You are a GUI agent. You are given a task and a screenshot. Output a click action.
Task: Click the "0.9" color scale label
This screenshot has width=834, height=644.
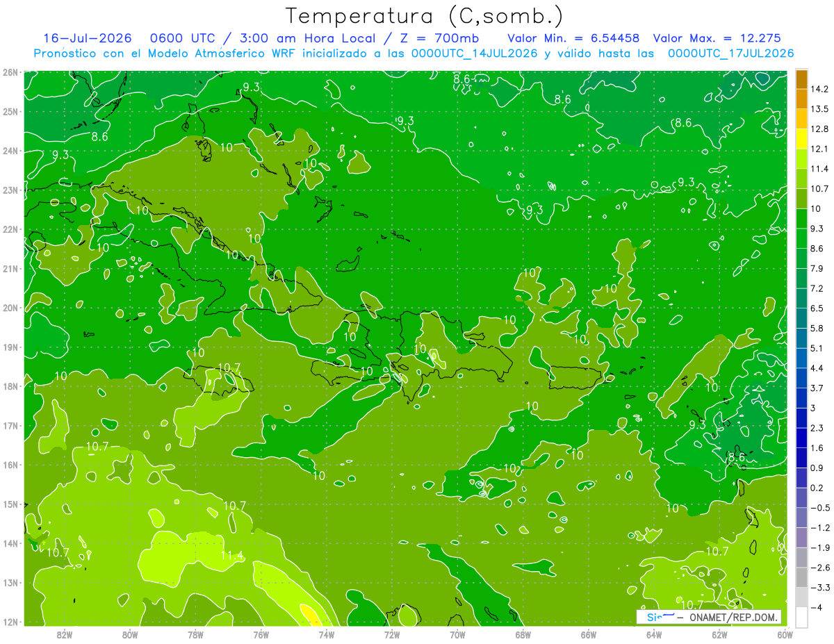tap(817, 467)
